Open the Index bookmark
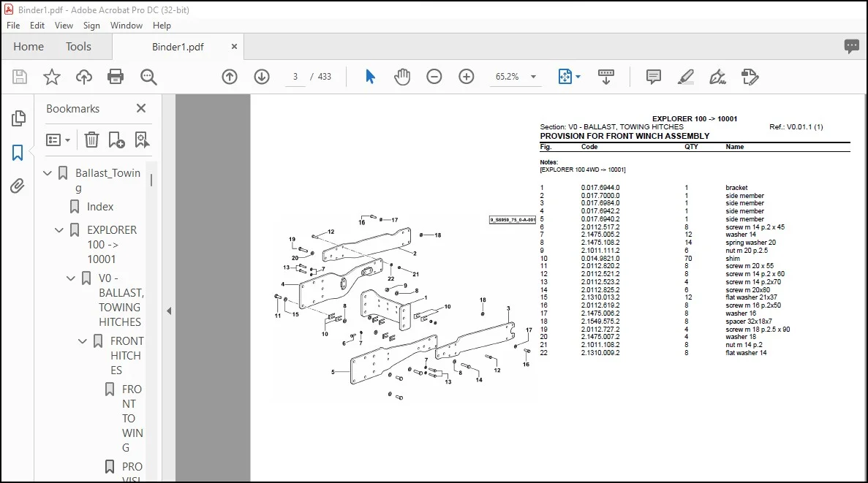This screenshot has width=868, height=483. click(99, 207)
